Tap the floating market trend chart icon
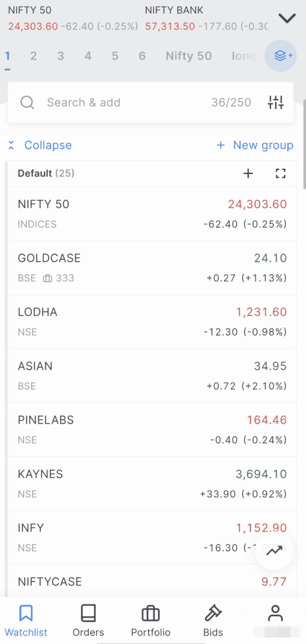Image resolution: width=306 pixels, height=644 pixels. (x=274, y=551)
